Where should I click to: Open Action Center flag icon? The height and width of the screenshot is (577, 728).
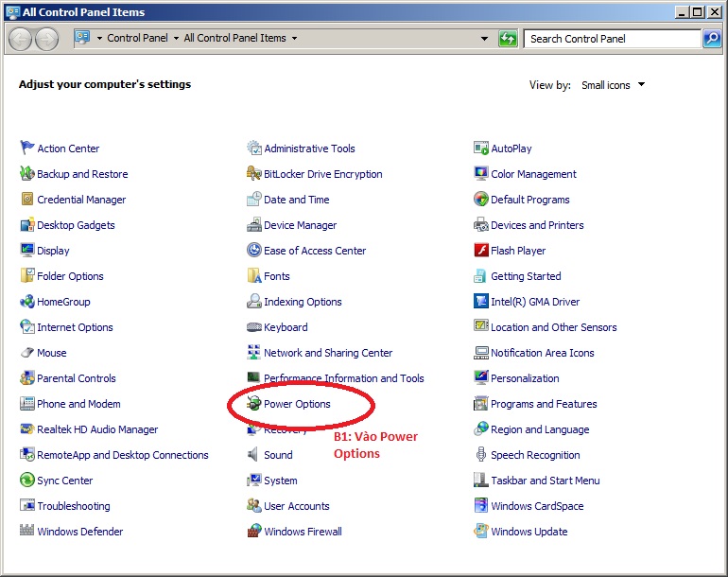(26, 148)
